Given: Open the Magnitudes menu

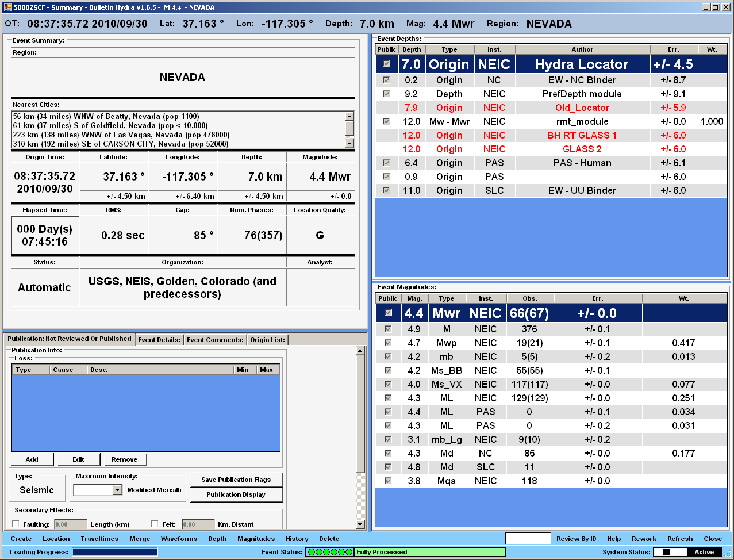Looking at the screenshot, I should (256, 539).
